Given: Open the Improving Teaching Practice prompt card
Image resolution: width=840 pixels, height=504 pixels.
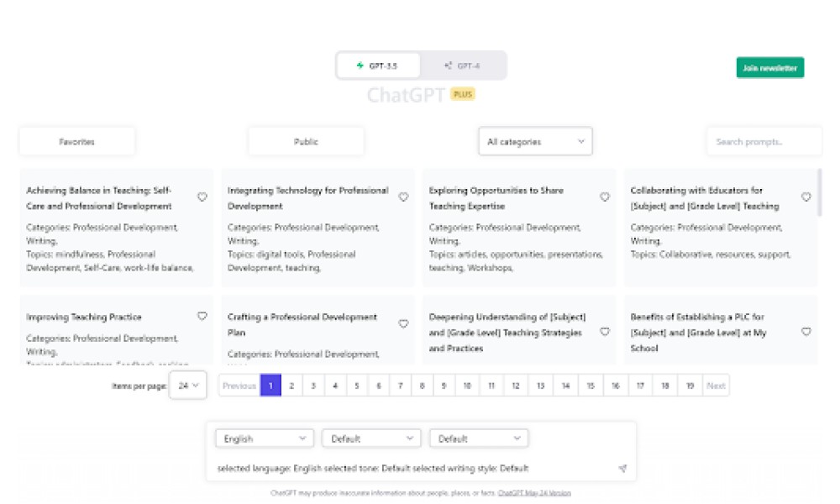Looking at the screenshot, I should coord(116,330).
